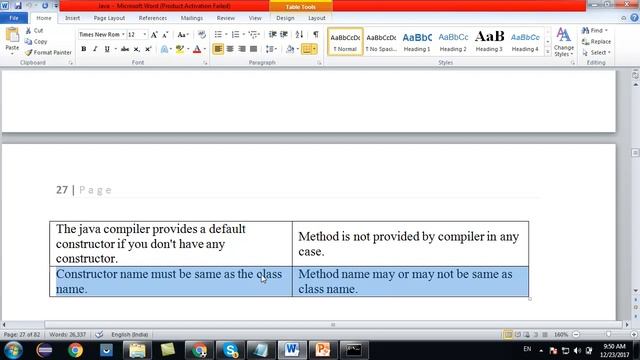The image size is (640, 360).
Task: Expand the styles gallery
Action: pyautogui.click(x=548, y=52)
